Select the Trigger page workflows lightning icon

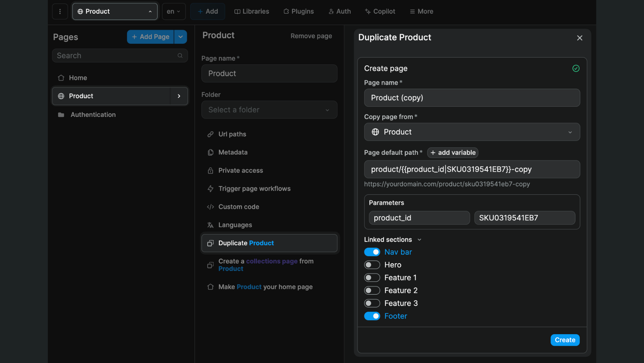tap(211, 189)
